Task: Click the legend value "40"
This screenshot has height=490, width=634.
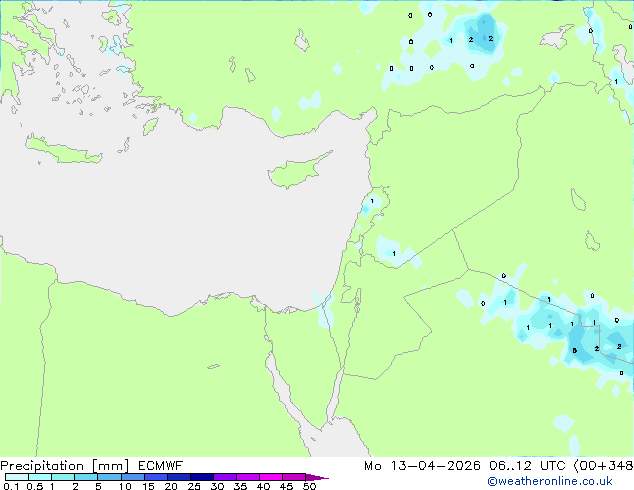Action: [263, 486]
